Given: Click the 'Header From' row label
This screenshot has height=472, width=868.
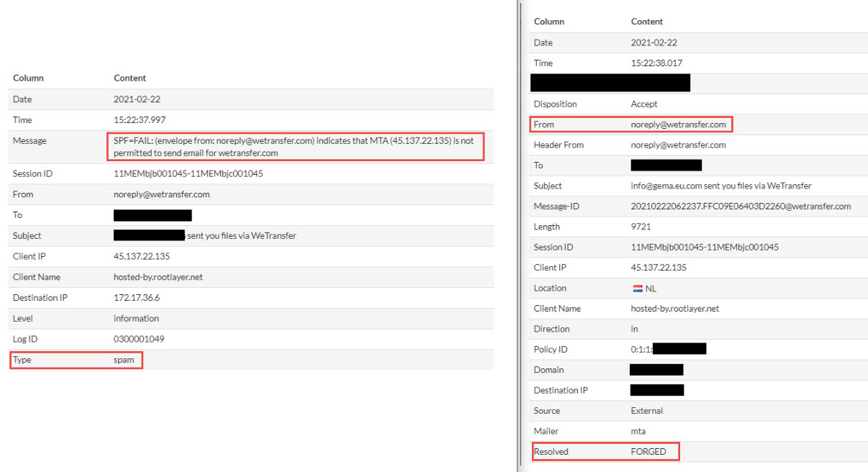Looking at the screenshot, I should 559,145.
